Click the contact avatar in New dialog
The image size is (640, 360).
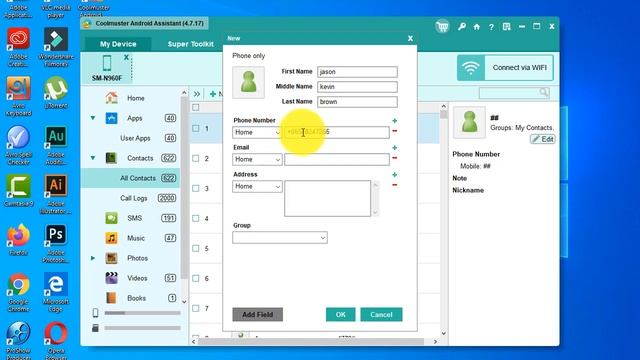249,82
